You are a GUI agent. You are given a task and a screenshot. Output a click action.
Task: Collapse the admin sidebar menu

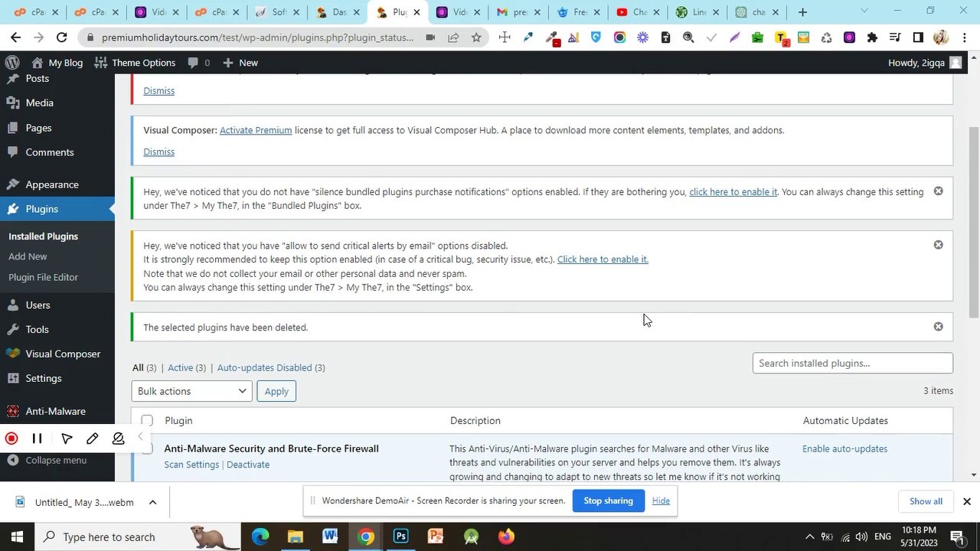point(56,460)
